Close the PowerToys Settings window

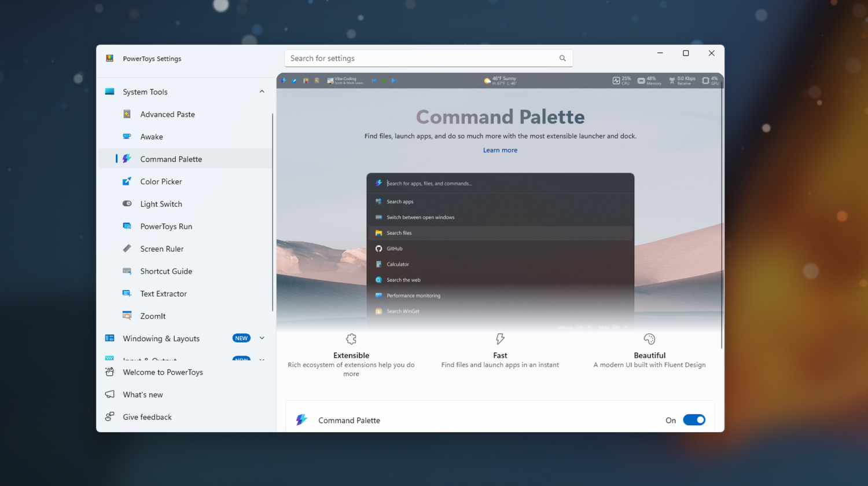coord(711,53)
